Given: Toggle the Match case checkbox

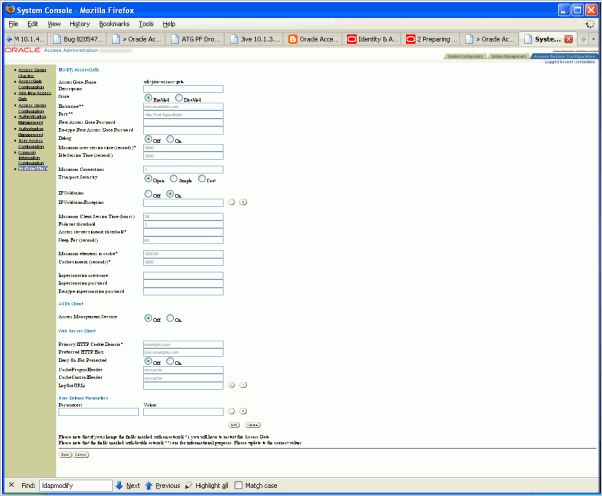Looking at the screenshot, I should point(238,485).
